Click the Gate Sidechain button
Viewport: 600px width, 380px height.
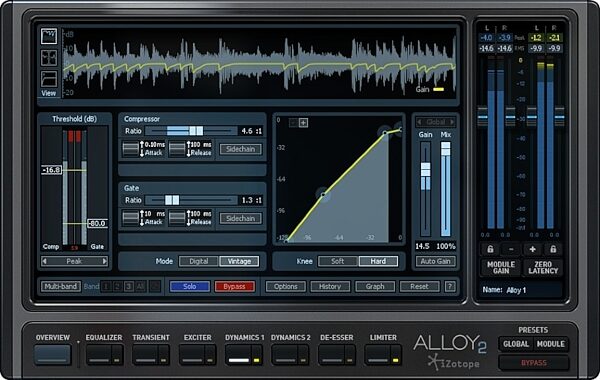[241, 219]
